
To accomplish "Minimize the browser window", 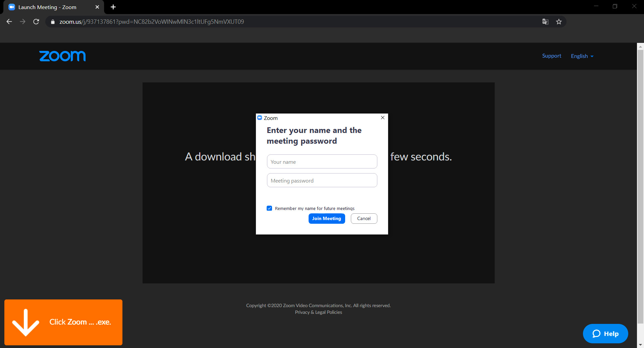I will pos(596,6).
